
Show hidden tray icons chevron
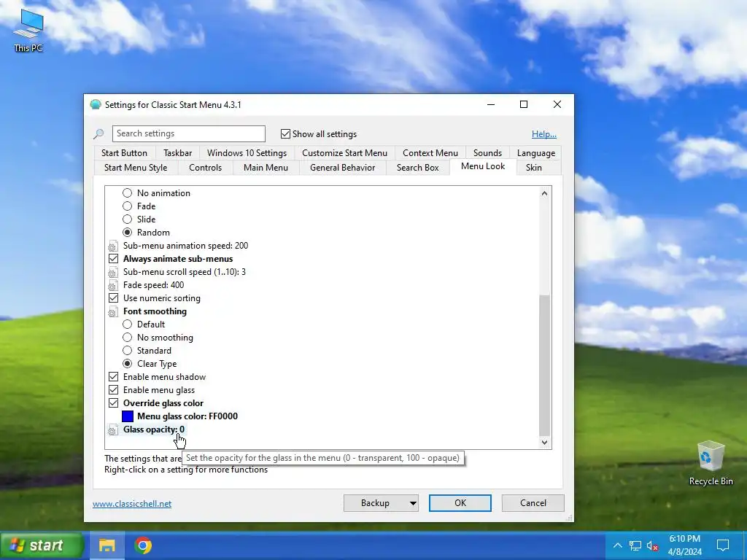click(x=617, y=545)
